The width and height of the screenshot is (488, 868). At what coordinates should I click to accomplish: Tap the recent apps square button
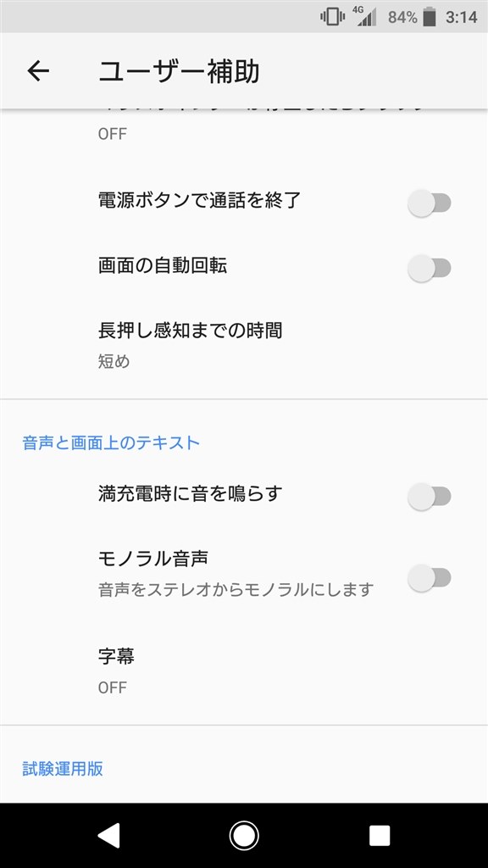(x=380, y=835)
